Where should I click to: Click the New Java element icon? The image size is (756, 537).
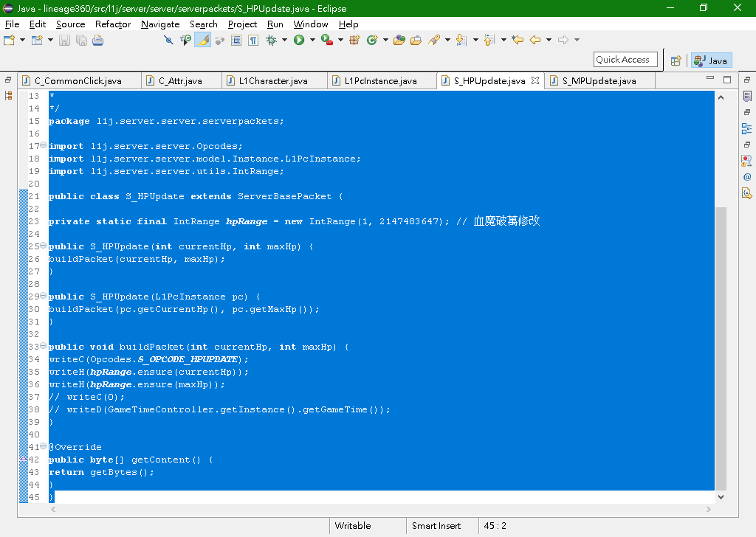tap(37, 40)
